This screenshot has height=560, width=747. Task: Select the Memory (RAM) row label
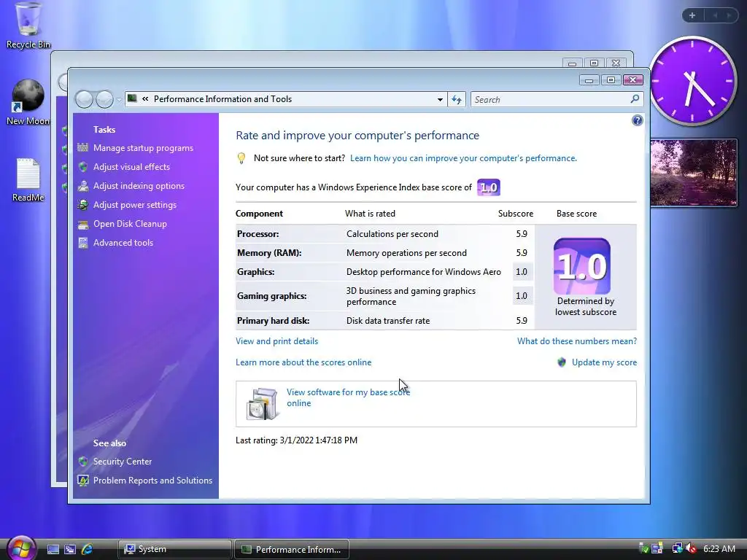(269, 253)
